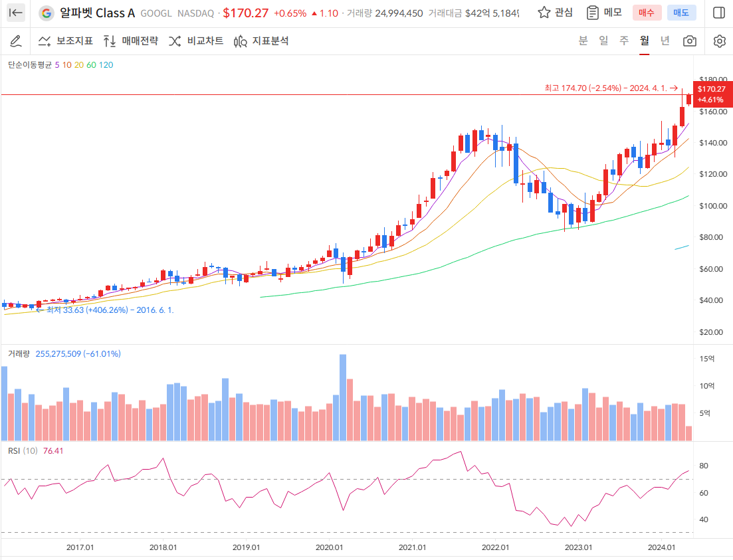Select the 120-period moving average value
Screen dimensions: 733x560
(x=106, y=65)
